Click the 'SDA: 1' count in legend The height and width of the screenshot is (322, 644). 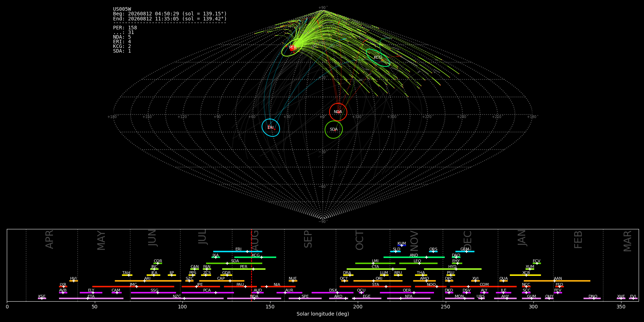coord(122,51)
